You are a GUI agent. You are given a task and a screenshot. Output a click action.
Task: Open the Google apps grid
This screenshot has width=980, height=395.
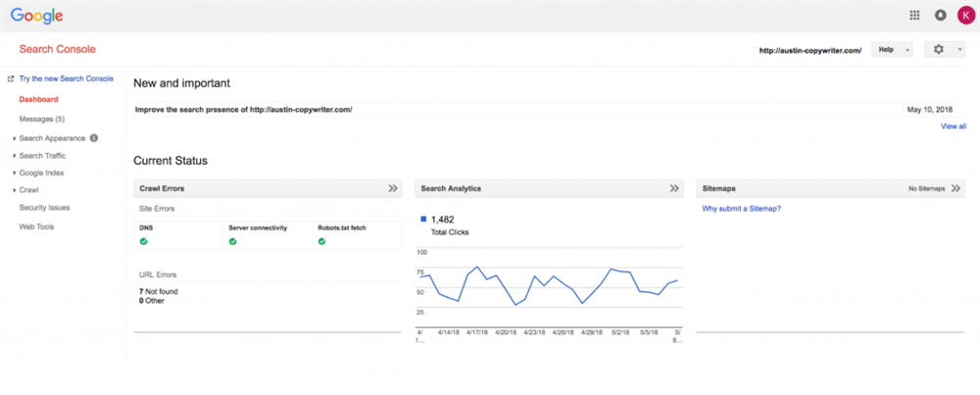[914, 16]
